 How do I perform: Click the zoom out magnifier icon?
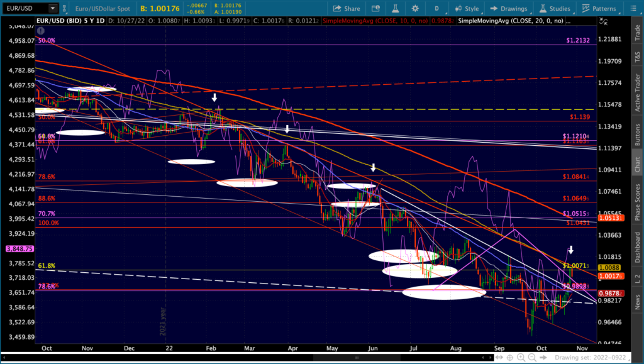pos(531,358)
